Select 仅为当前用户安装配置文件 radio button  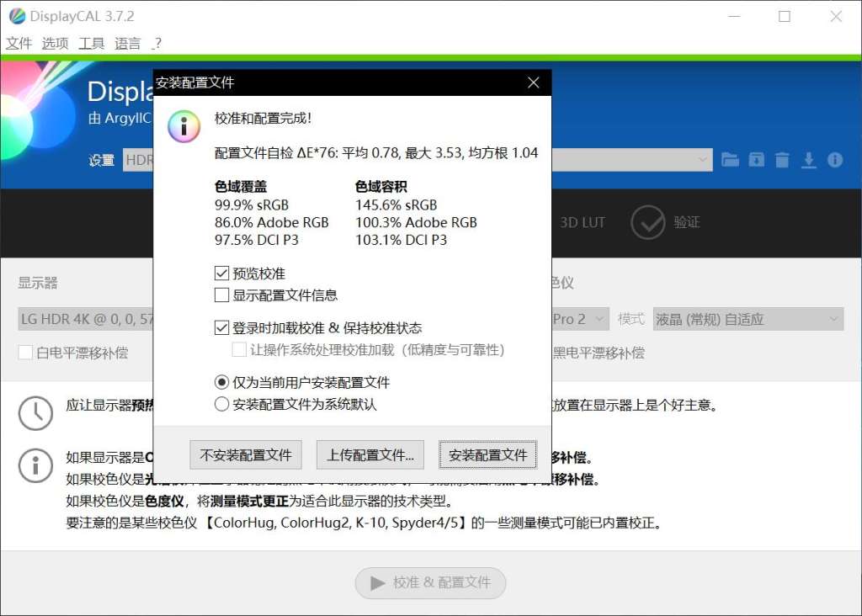pos(221,382)
